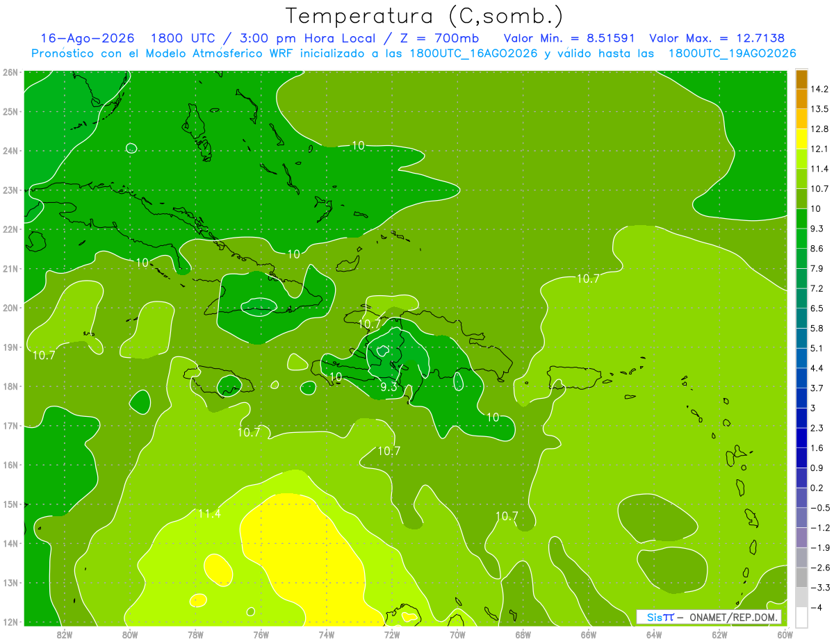Screen dimensions: 834x644
Task: Click the legend value 12.8
Action: pos(819,129)
